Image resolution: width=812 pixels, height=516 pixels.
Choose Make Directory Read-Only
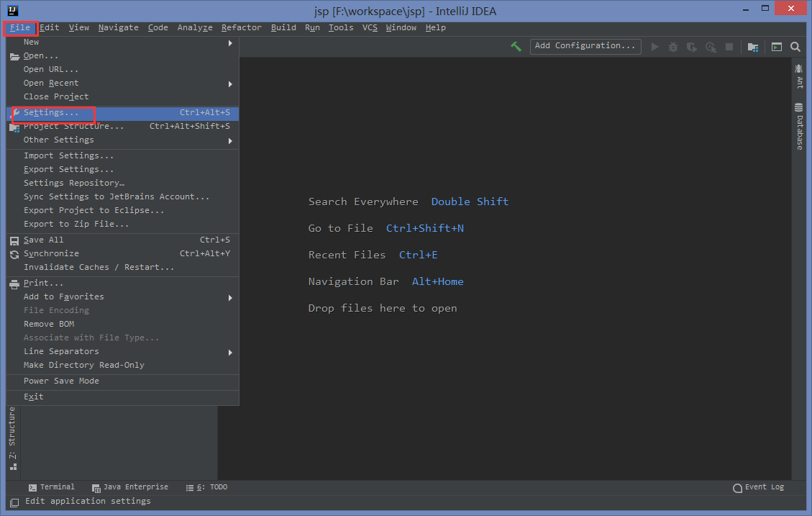123,366
